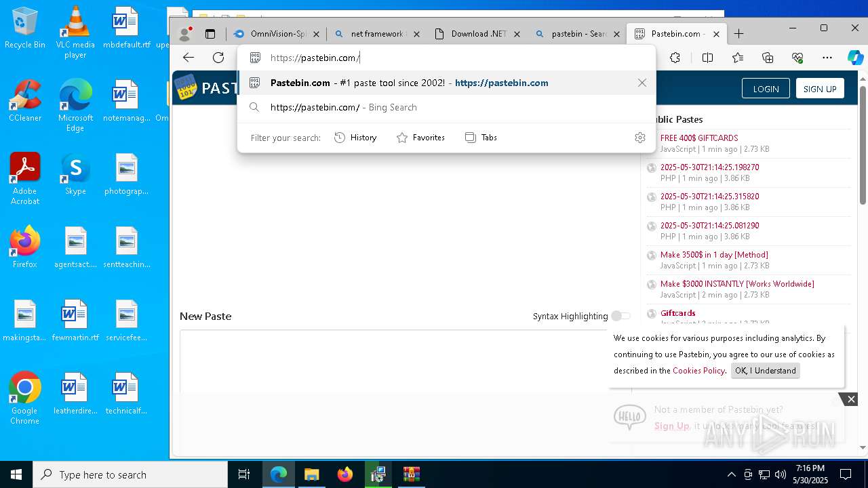Open the notification center icon
The image size is (868, 488).
pos(846,474)
